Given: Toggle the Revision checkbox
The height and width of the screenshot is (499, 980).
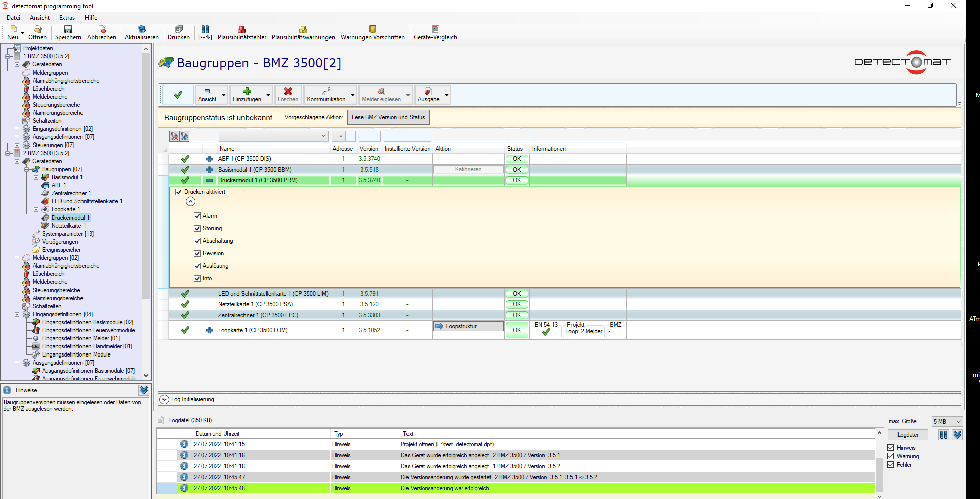Looking at the screenshot, I should tap(197, 253).
